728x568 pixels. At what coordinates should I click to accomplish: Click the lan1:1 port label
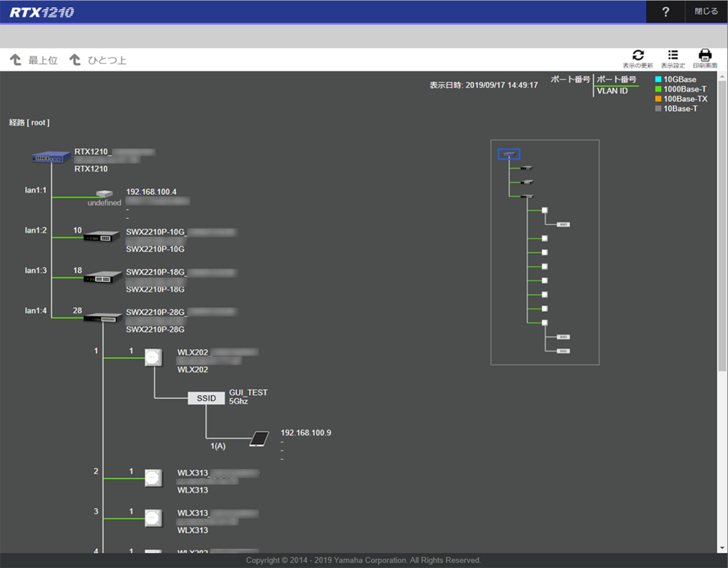click(x=36, y=190)
